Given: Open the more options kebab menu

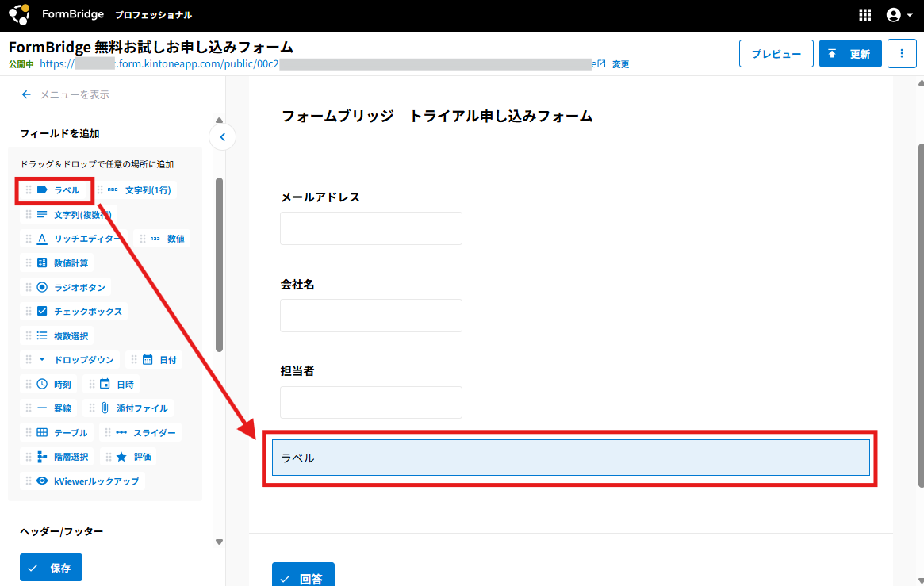Looking at the screenshot, I should (x=902, y=54).
